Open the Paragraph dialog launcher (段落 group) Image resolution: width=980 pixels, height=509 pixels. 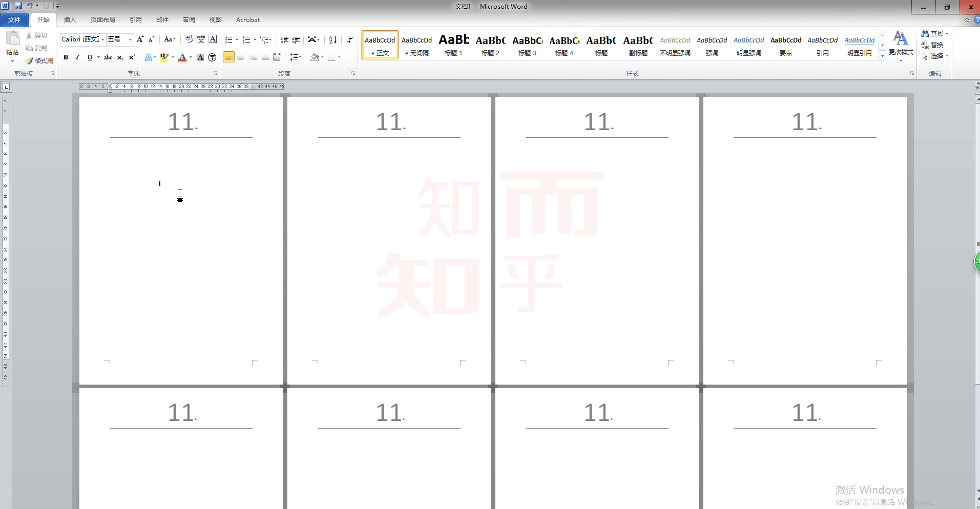click(353, 73)
